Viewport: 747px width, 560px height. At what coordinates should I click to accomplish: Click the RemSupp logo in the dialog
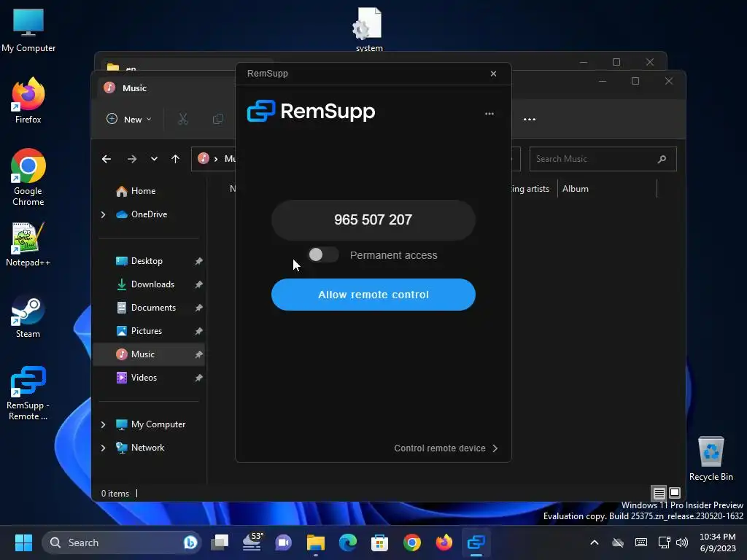[x=311, y=111]
